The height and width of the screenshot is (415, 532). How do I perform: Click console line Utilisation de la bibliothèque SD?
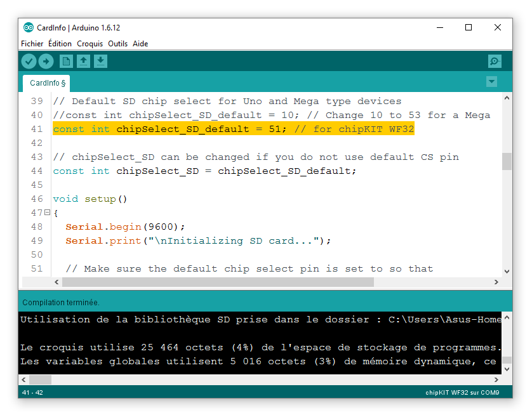click(260, 319)
